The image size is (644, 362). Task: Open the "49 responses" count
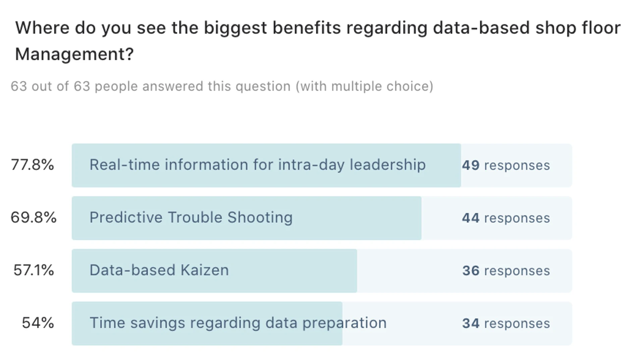pos(506,165)
